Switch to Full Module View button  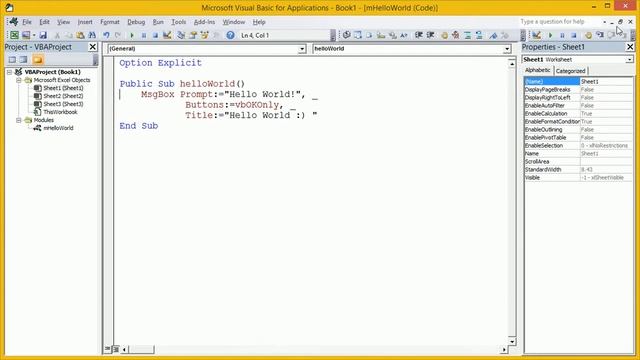(116, 349)
